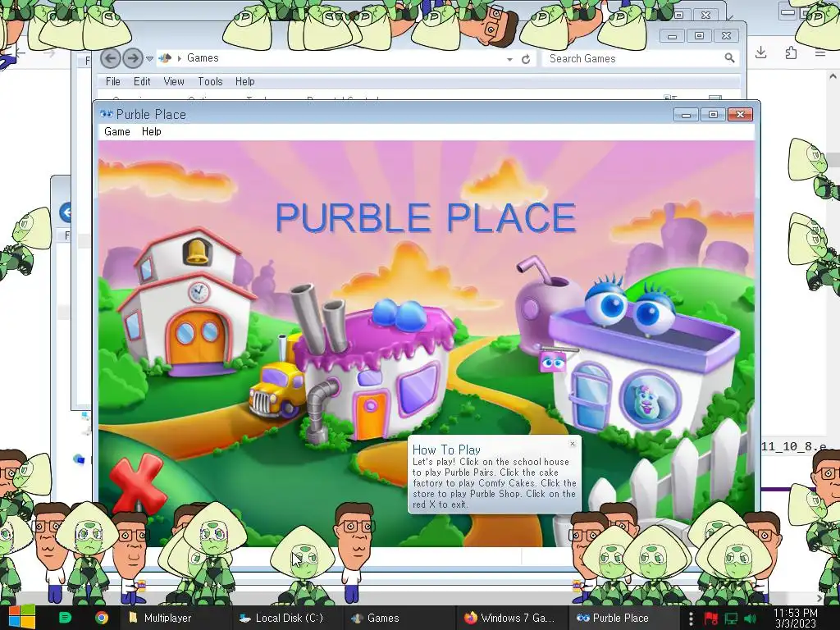This screenshot has width=840, height=630.
Task: Open Help menu in Games explorer window
Action: [x=244, y=81]
